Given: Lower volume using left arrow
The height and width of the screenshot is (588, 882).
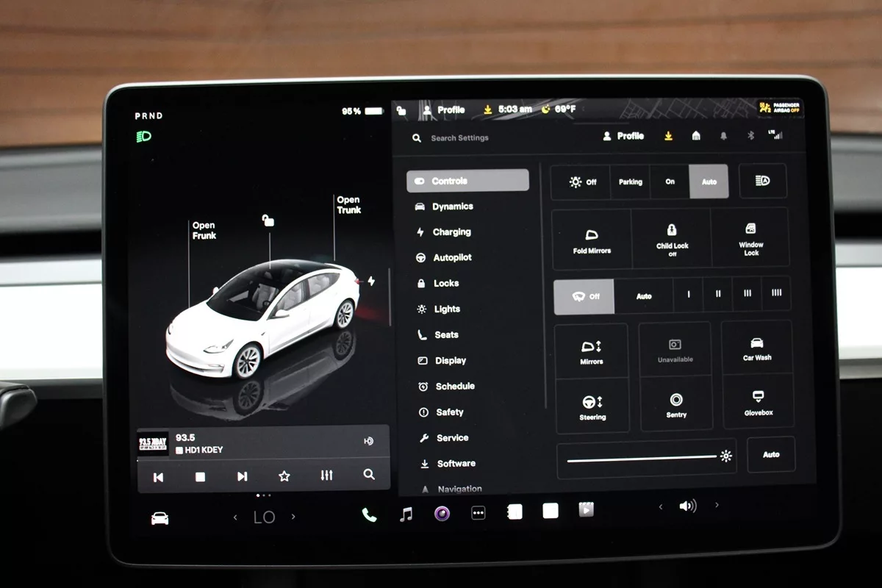Looking at the screenshot, I should (660, 506).
